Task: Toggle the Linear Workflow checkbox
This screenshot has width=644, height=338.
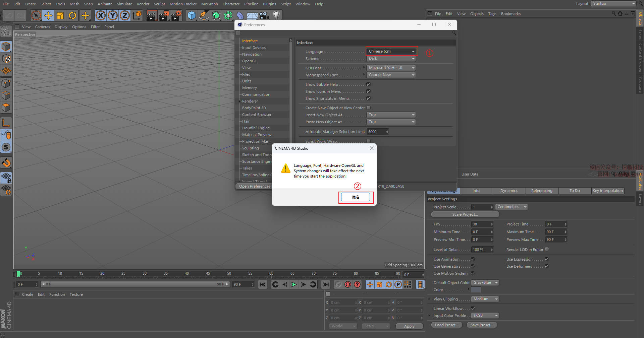Action: (473, 308)
